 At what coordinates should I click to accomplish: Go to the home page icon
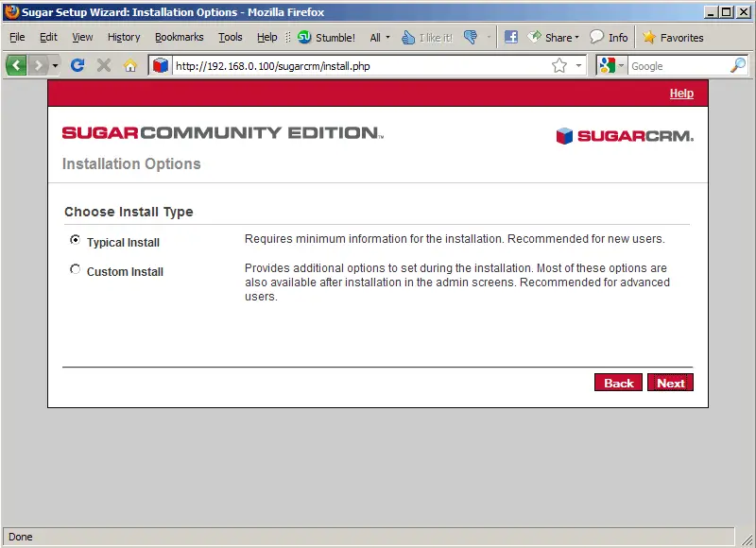coord(130,65)
